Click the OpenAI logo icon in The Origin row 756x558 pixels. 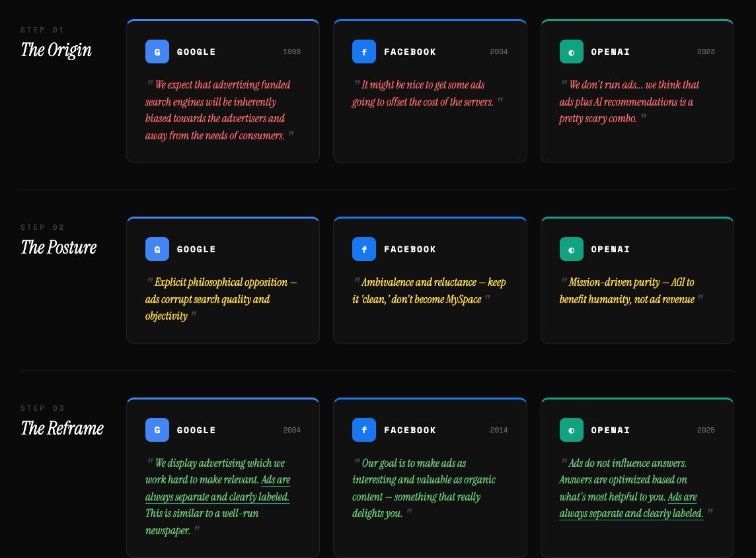point(572,52)
